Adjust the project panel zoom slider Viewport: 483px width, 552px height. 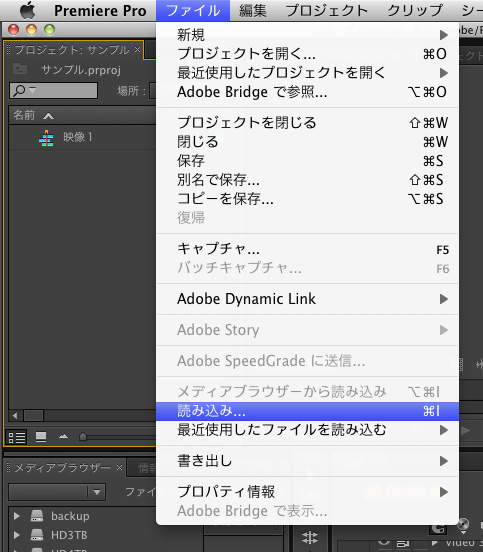click(x=83, y=437)
